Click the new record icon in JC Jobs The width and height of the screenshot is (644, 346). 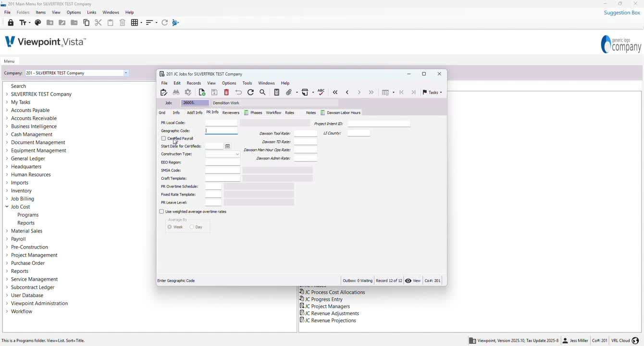coord(202,92)
